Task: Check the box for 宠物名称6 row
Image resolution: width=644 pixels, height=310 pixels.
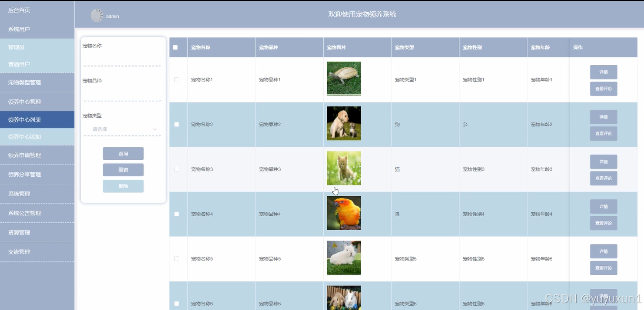Action: point(176,303)
